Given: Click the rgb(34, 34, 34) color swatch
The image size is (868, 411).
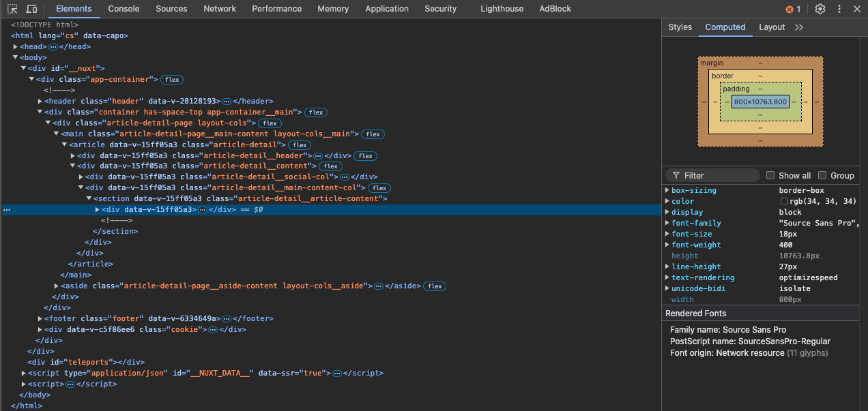Looking at the screenshot, I should point(784,202).
